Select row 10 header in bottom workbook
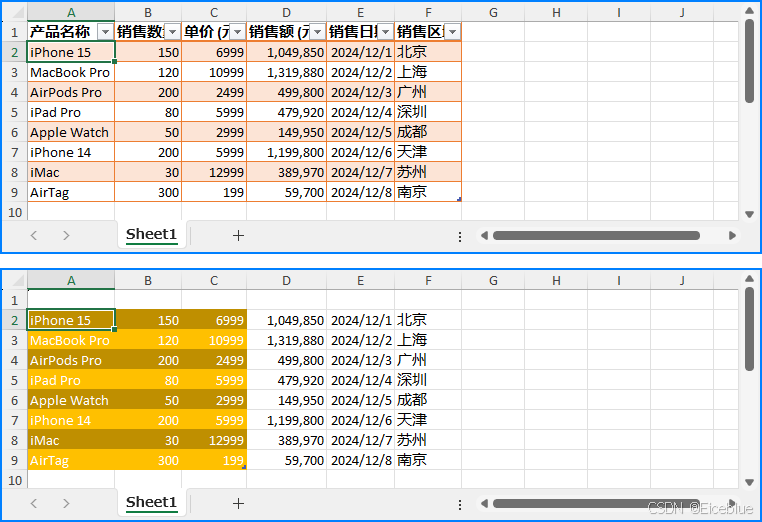Screen dimensions: 762x522 (14, 480)
